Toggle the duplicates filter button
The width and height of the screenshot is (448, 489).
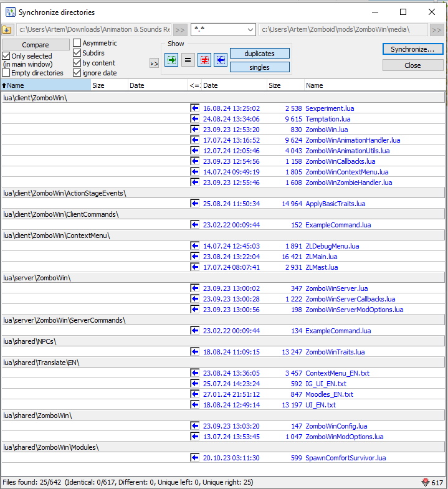(x=259, y=54)
